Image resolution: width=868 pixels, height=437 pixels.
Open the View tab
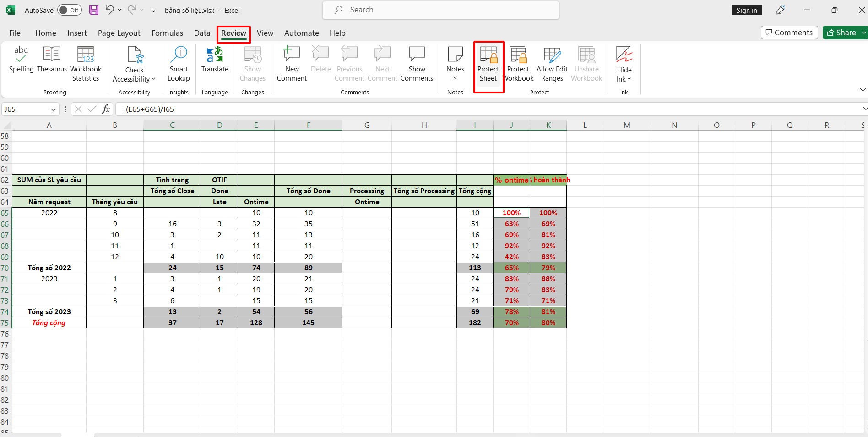pos(265,33)
